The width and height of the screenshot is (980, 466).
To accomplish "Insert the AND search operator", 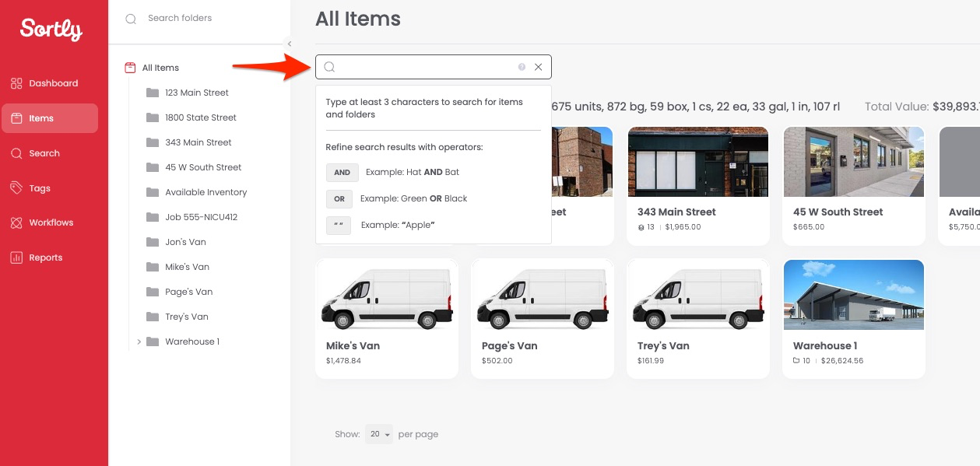I will [x=342, y=173].
